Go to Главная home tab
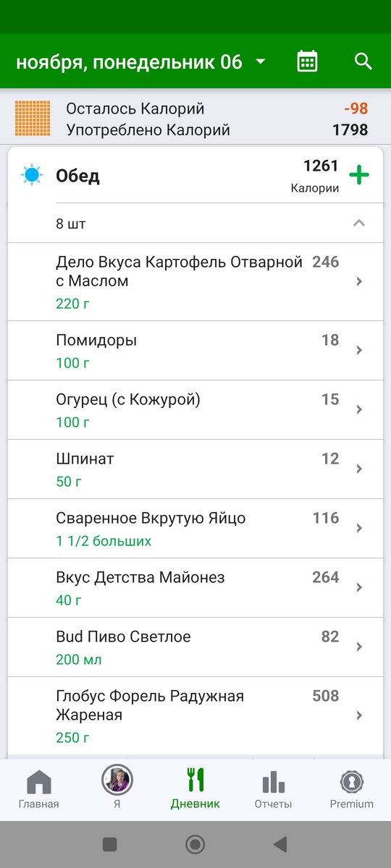Screen dimensions: 391x868 [39, 789]
